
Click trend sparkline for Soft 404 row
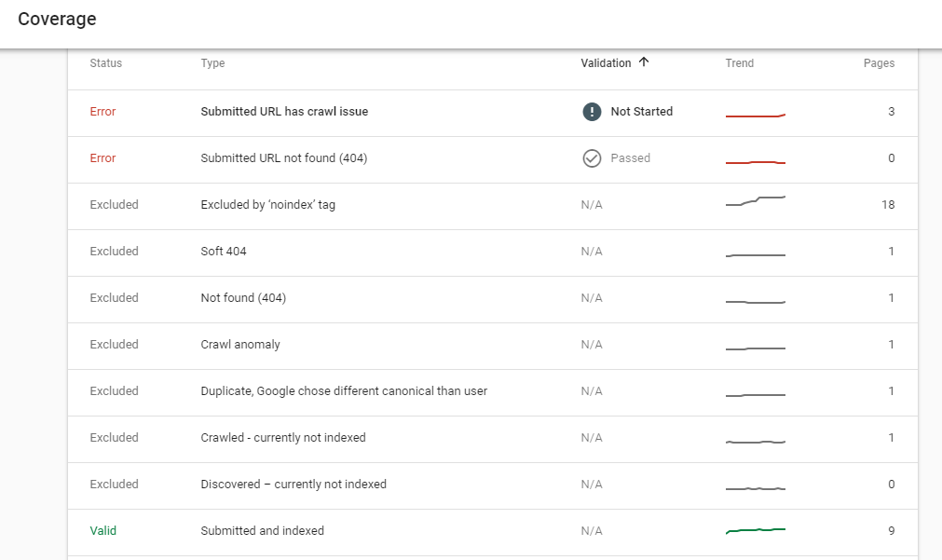pos(756,254)
